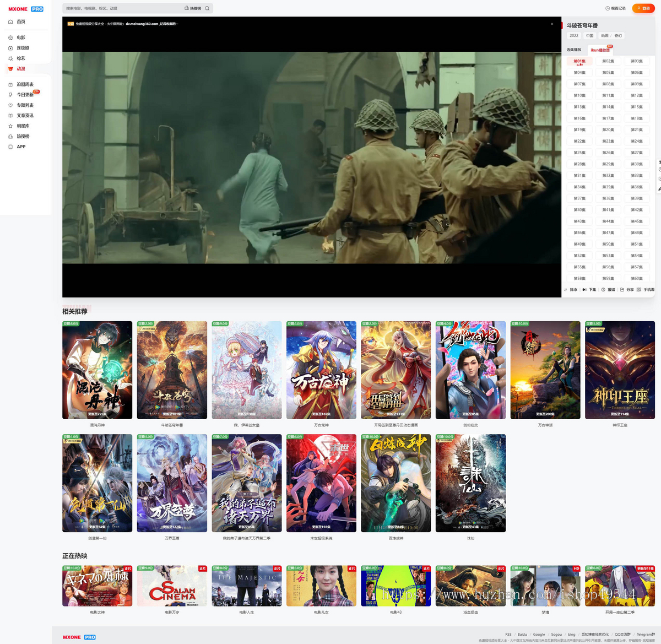Open the 追剧周表 weekly schedule
661x644 pixels.
(x=21, y=84)
